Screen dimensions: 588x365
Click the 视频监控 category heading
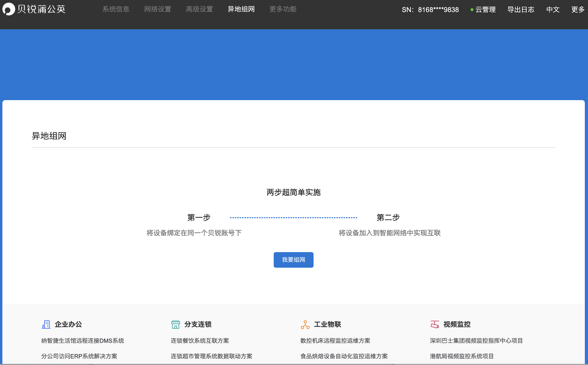pyautogui.click(x=457, y=324)
